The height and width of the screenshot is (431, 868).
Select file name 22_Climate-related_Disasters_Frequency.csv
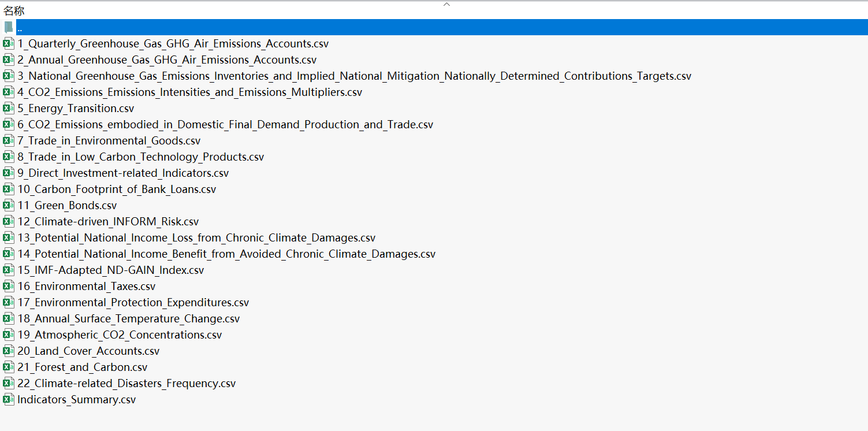coord(126,383)
